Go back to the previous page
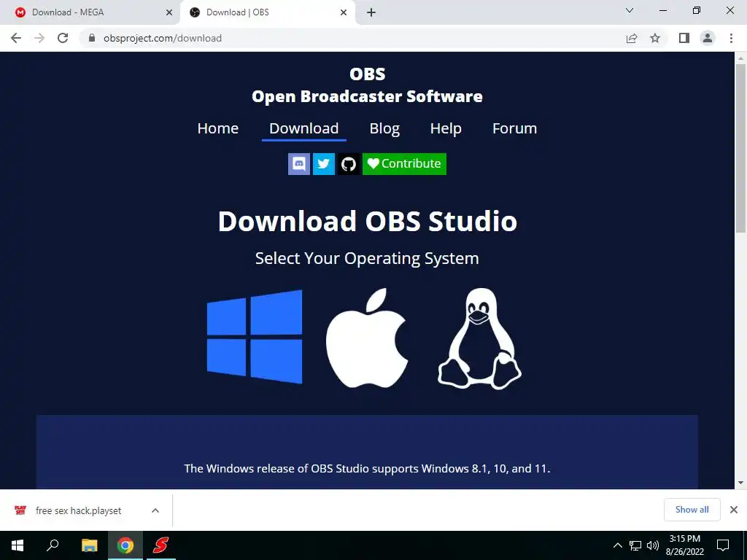 pyautogui.click(x=16, y=38)
